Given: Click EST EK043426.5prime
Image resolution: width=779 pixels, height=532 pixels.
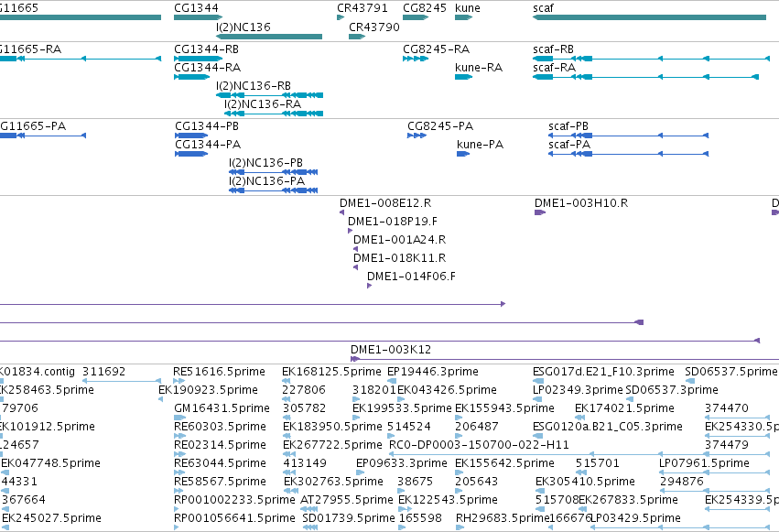Looking at the screenshot, I should click(x=402, y=399).
